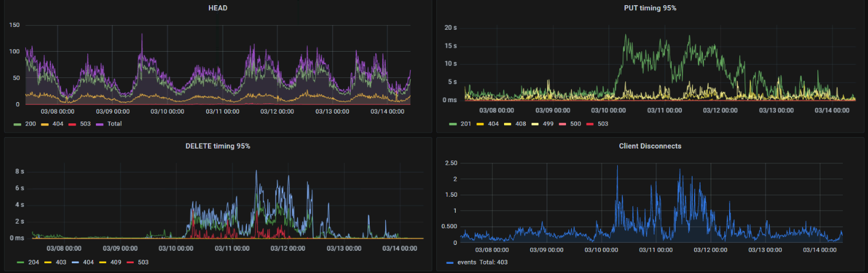Click the blue 404 color swatch in DELETE legend
This screenshot has height=273, width=868.
point(72,262)
